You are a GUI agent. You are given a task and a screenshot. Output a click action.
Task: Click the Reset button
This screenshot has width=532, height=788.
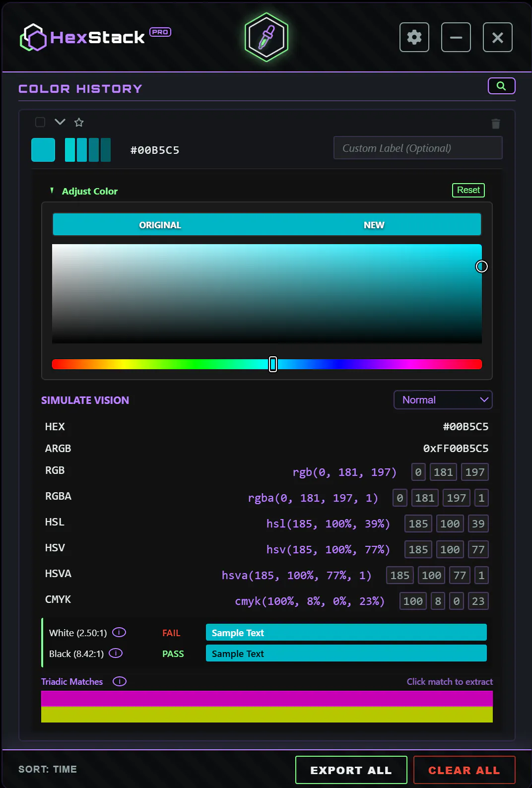point(468,190)
